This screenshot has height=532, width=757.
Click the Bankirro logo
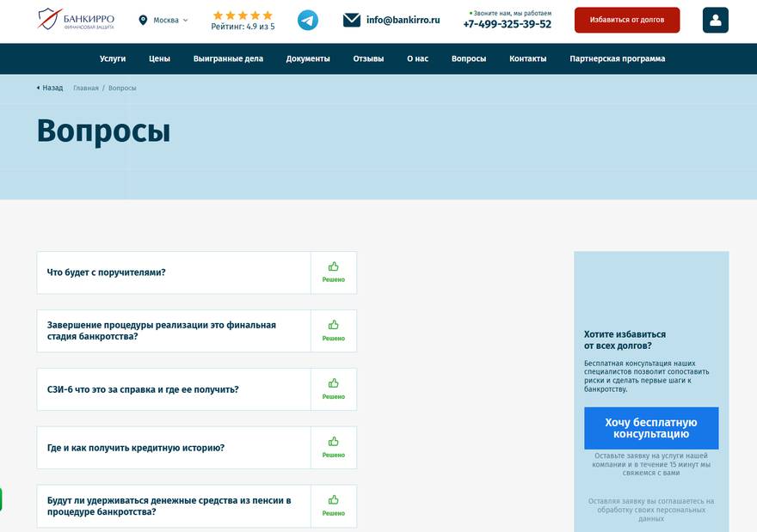point(76,20)
